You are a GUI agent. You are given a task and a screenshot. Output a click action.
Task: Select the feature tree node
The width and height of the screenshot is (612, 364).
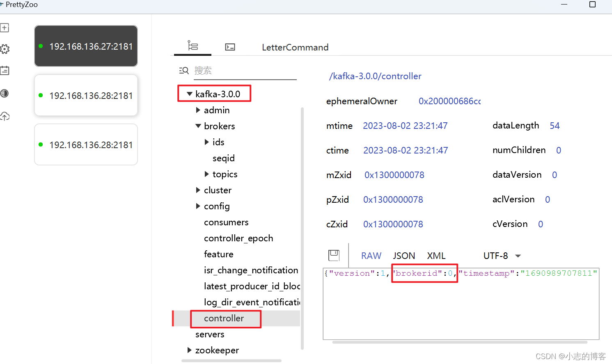(x=218, y=254)
